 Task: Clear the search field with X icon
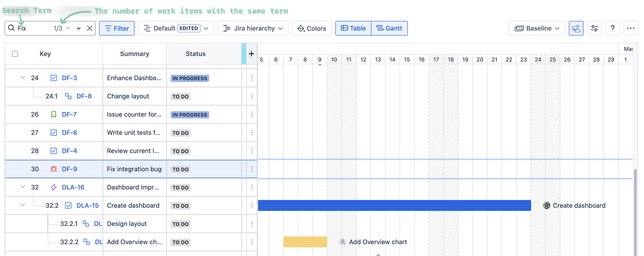point(89,28)
